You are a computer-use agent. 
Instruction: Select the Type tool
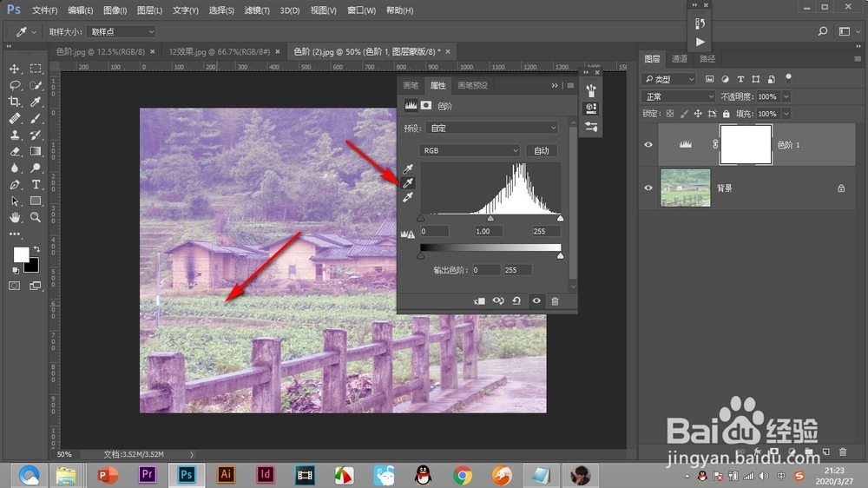point(36,184)
